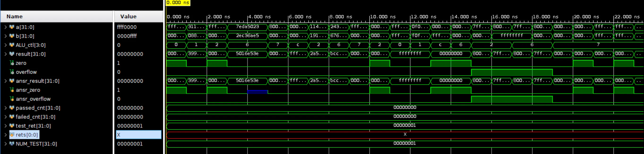
Task: Click the 0000ffff value of b[31:0]
Action: pos(127,36)
